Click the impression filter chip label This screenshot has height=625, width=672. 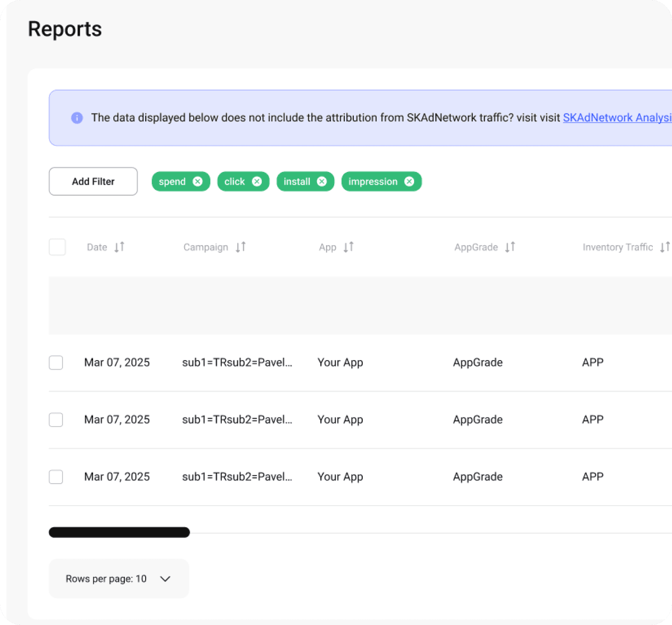pos(373,182)
